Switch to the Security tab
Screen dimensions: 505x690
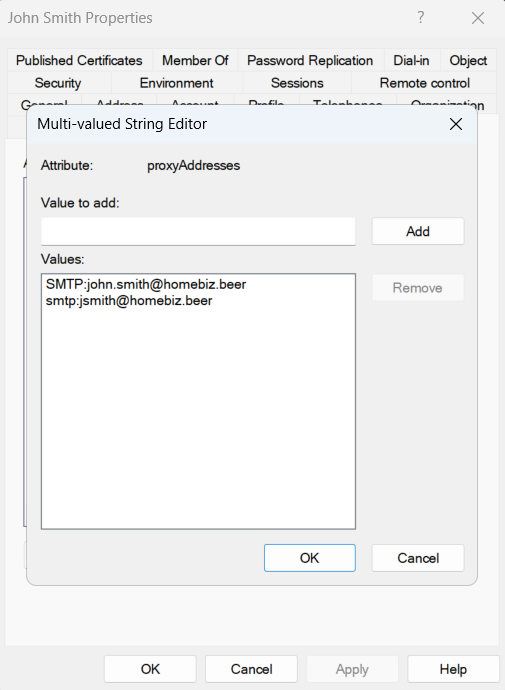(58, 83)
